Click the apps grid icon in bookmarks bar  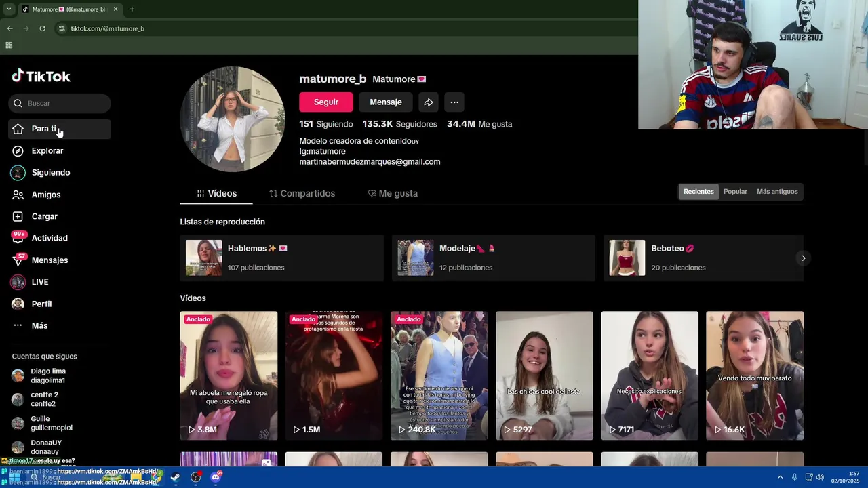[9, 45]
